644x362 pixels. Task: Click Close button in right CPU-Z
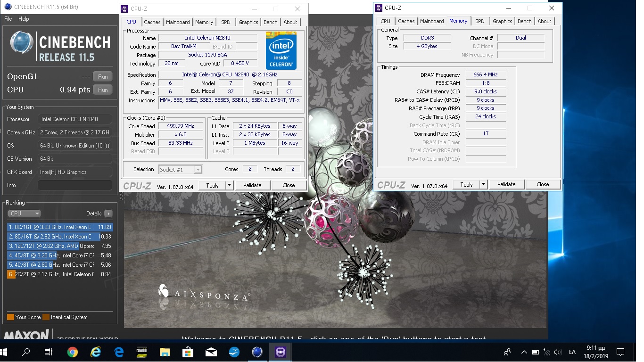(543, 184)
